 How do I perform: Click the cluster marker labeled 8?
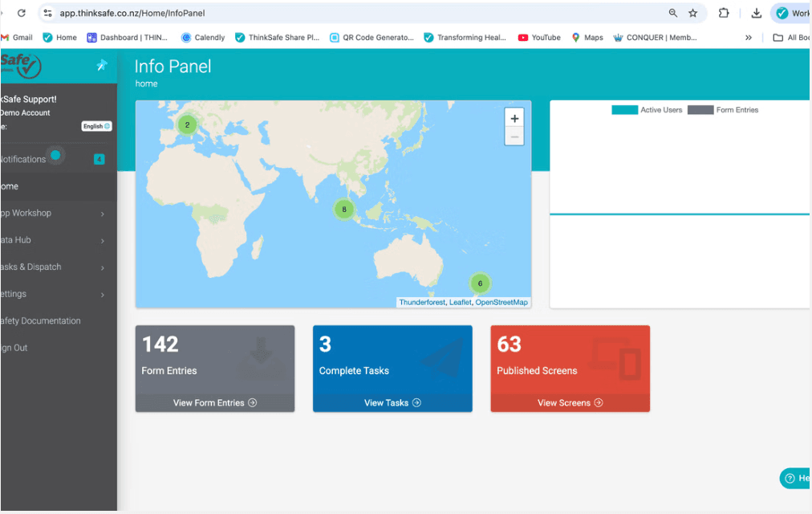[343, 210]
